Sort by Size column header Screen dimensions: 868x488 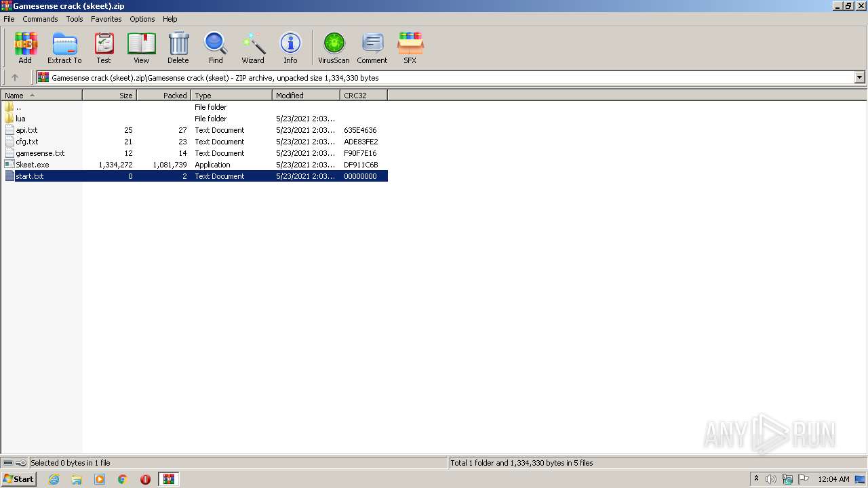point(110,96)
